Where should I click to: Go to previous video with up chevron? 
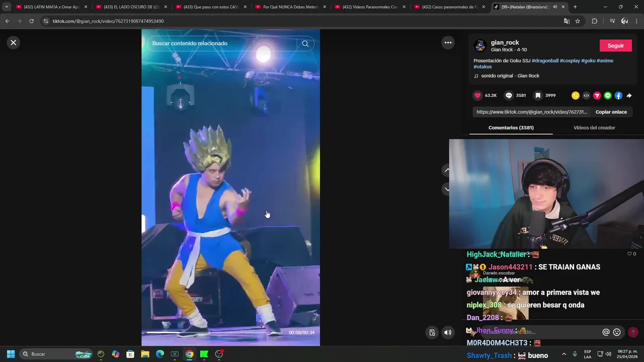tap(446, 170)
